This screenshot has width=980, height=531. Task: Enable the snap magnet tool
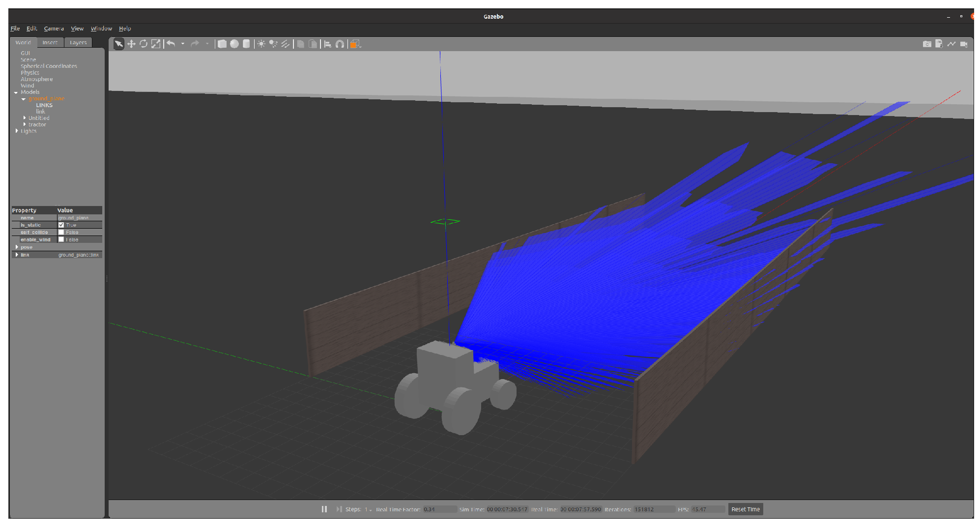(x=340, y=44)
